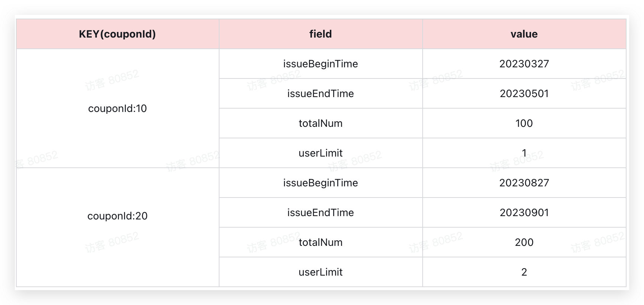Click totalNum field for couponId:20
The height and width of the screenshot is (305, 644).
point(321,243)
